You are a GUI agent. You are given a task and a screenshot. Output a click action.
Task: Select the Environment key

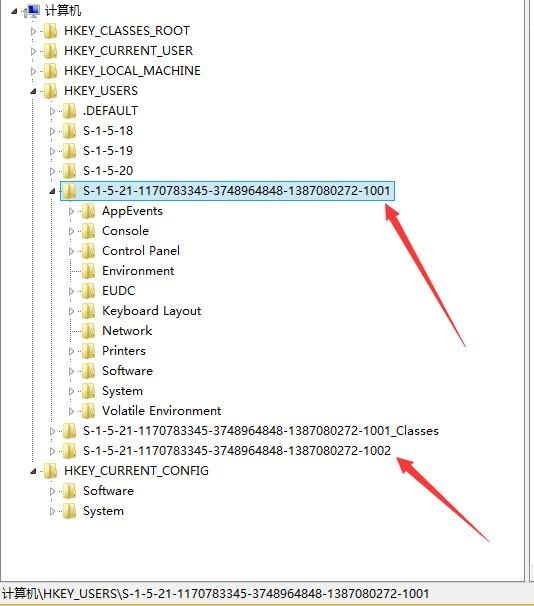138,271
